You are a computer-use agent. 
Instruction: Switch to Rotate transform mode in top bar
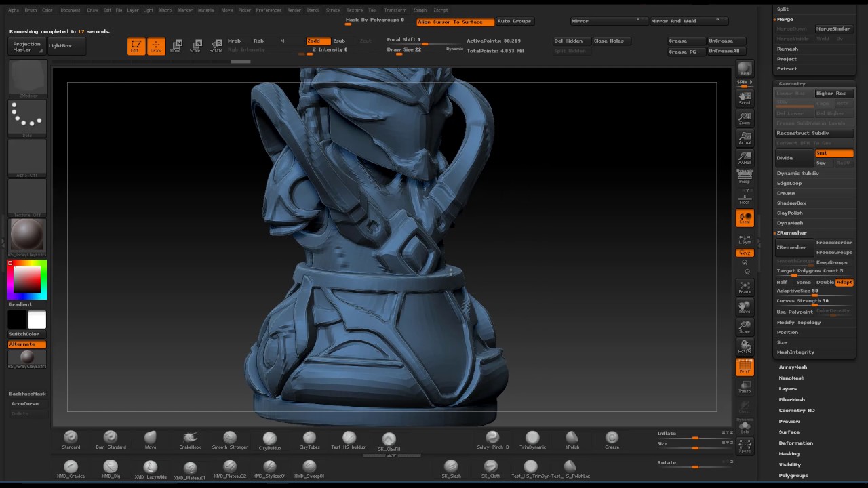click(216, 46)
